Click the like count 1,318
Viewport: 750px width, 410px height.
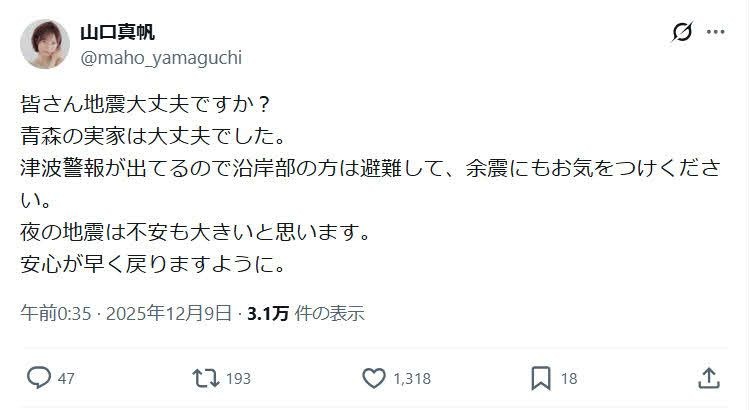click(x=411, y=378)
